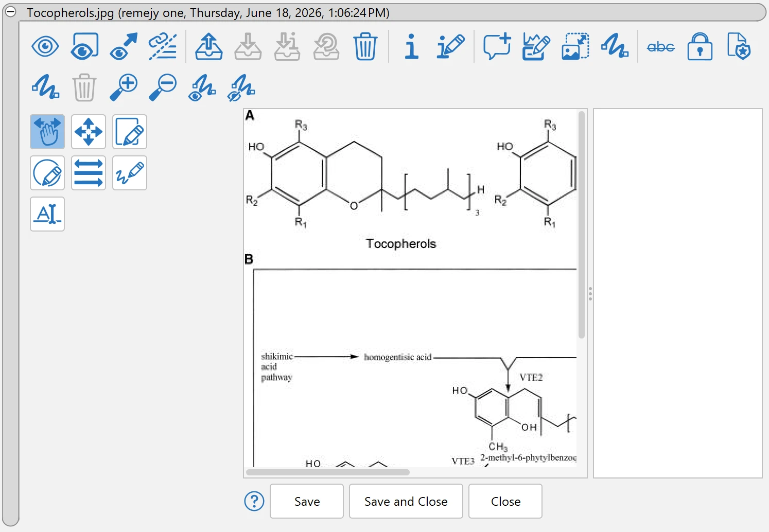769x532 pixels.
Task: Add a comment with speech bubble icon
Action: (497, 47)
